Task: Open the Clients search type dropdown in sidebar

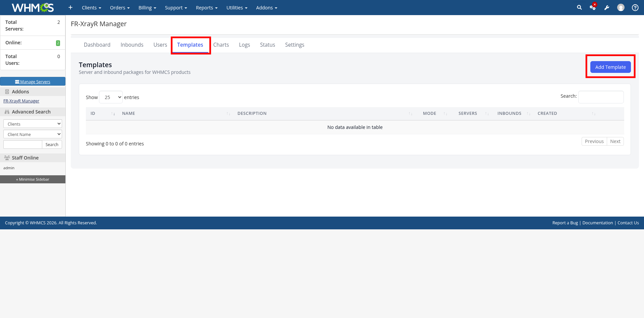Action: click(33, 124)
